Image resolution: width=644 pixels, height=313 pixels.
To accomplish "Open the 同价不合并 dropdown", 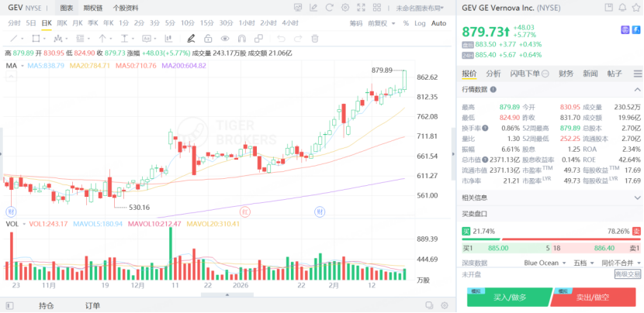I will 621,263.
